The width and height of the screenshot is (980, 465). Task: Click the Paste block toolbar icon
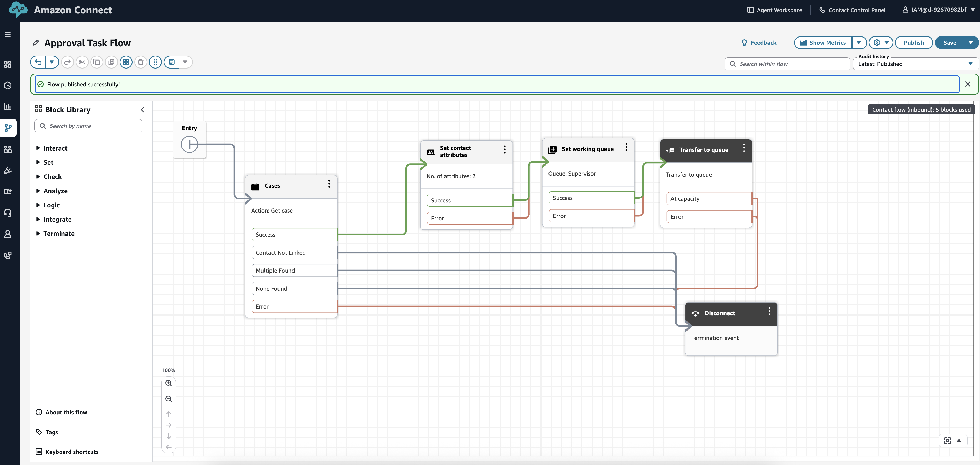click(111, 62)
